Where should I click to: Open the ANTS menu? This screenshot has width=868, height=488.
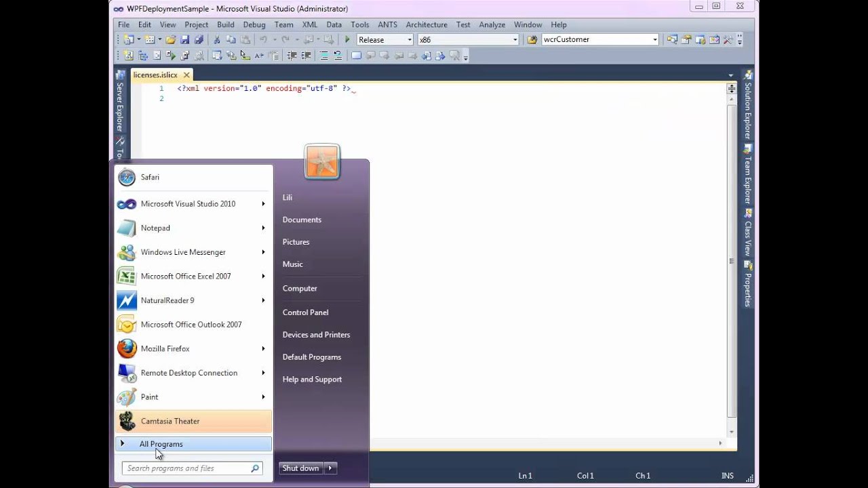387,24
